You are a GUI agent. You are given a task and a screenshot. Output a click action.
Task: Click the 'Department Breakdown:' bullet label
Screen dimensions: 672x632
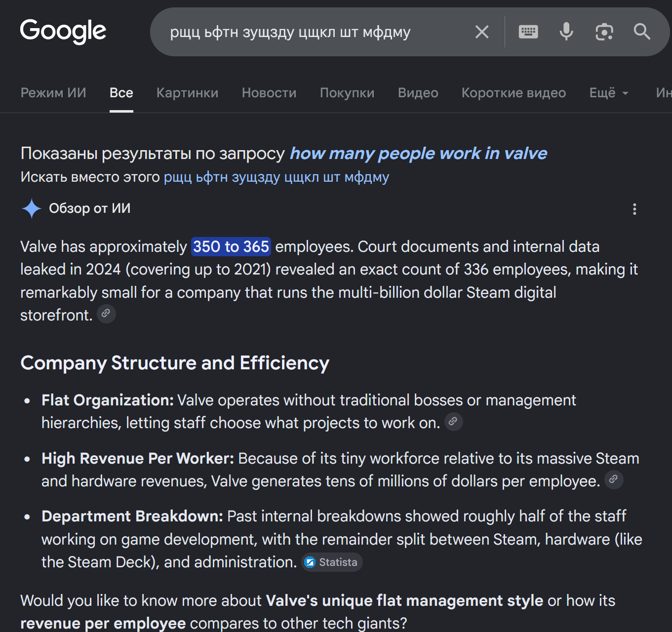click(132, 516)
